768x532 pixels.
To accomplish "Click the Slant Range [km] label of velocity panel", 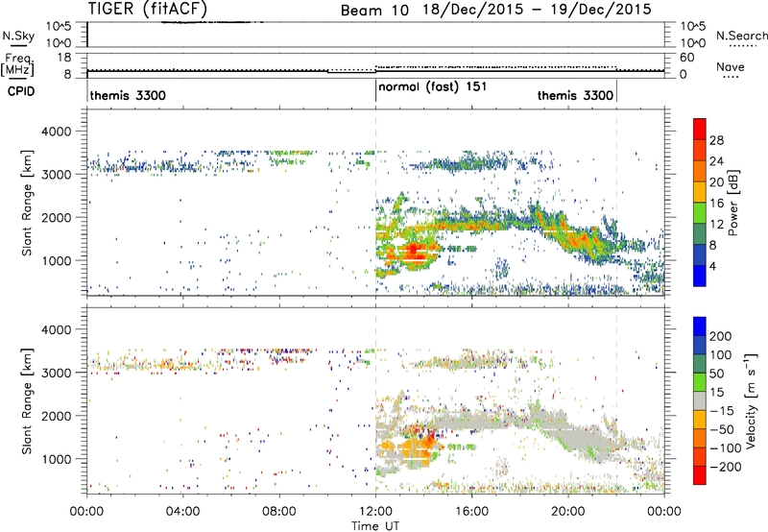I will point(27,401).
